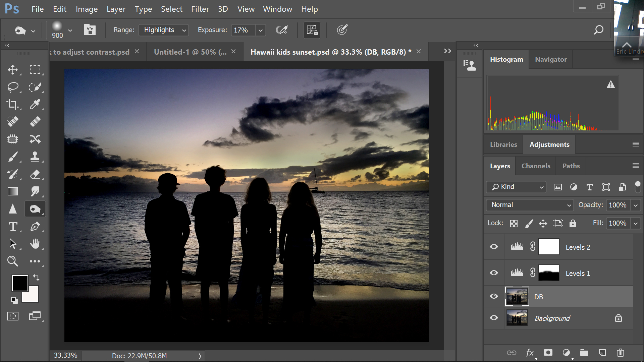This screenshot has width=644, height=362.
Task: Select the Move tool
Action: click(13, 69)
